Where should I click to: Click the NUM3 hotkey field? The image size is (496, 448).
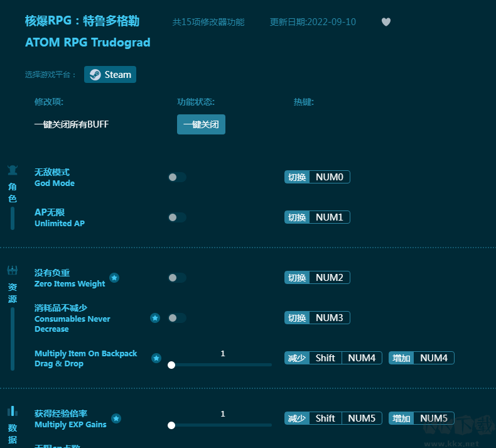pyautogui.click(x=330, y=317)
